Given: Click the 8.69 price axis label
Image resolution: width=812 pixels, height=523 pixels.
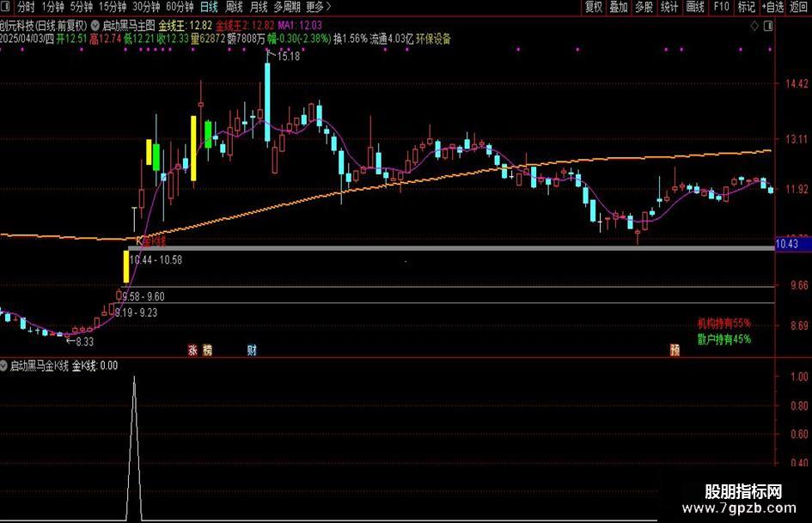Looking at the screenshot, I should [x=799, y=325].
